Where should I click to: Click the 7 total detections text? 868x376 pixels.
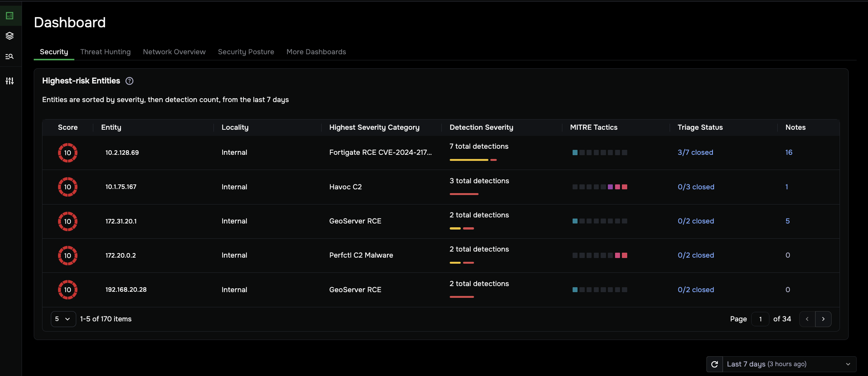[x=479, y=146]
